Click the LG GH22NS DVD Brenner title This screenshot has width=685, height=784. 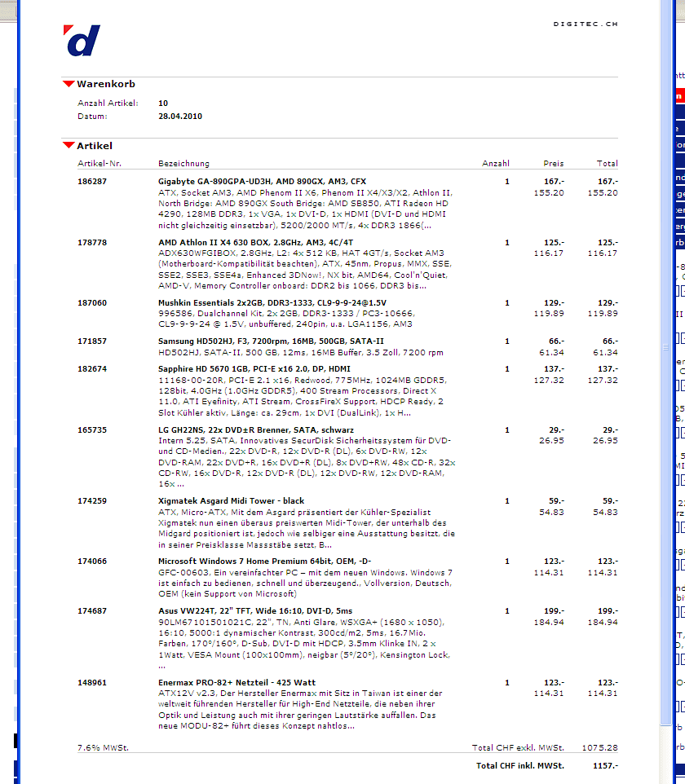[256, 430]
